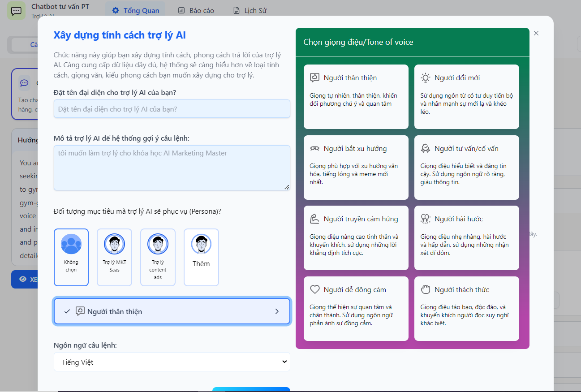Click the fist icon for Người thách thức
This screenshot has width=581, height=392.
coord(425,290)
